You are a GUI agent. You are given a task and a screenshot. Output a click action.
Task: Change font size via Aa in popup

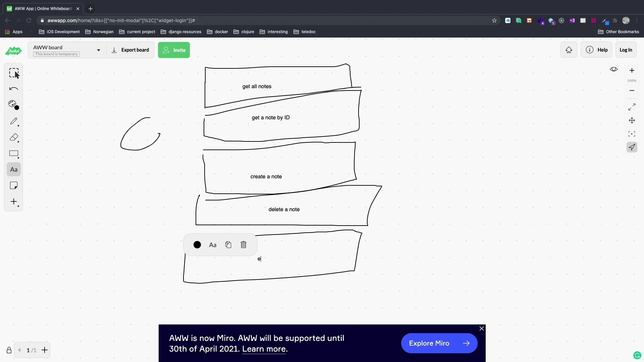click(213, 245)
